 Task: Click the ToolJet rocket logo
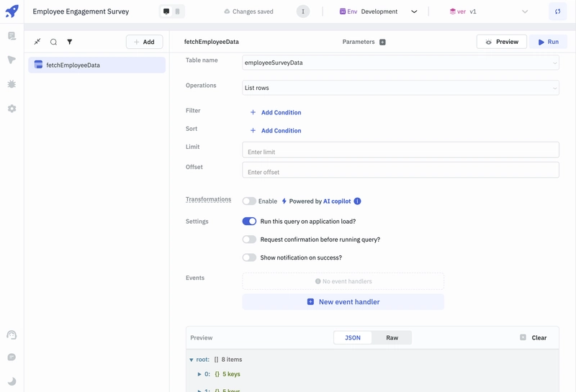12,12
